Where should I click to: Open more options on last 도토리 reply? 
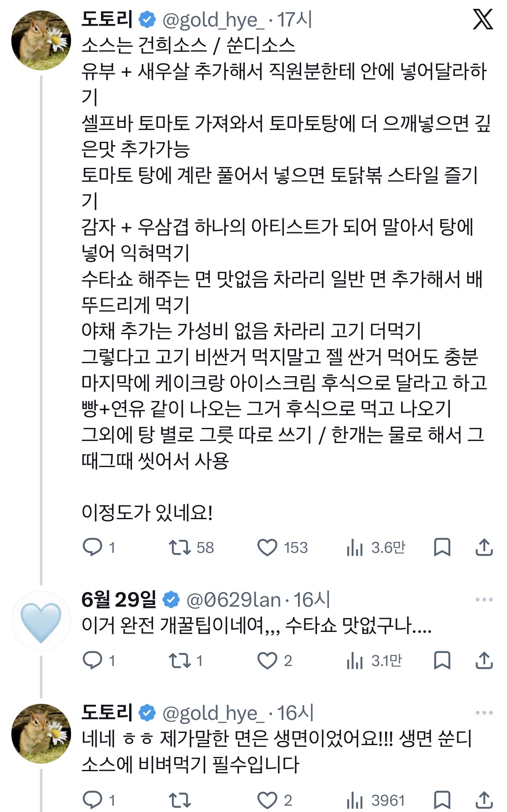point(484,713)
